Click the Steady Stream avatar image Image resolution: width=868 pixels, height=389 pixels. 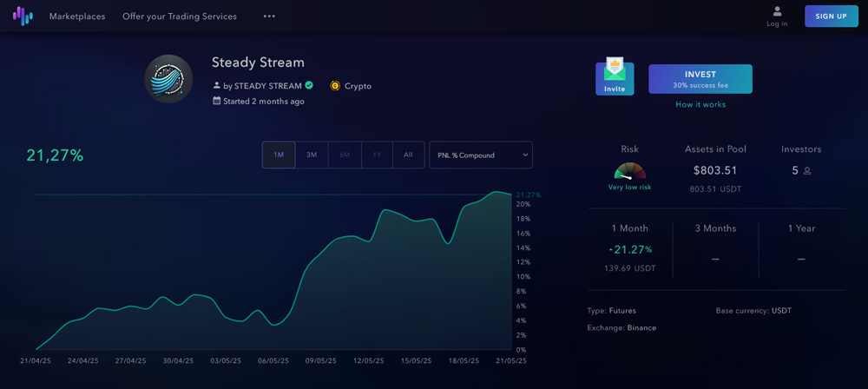tap(169, 79)
